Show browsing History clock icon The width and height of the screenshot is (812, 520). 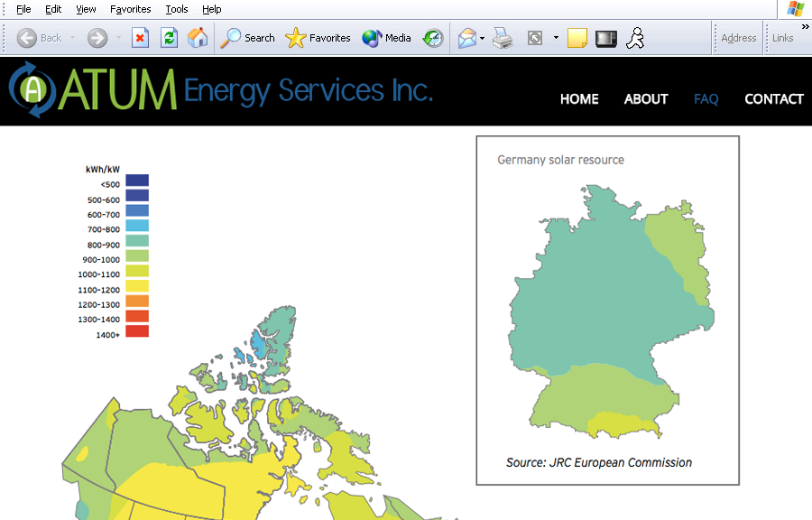click(434, 38)
